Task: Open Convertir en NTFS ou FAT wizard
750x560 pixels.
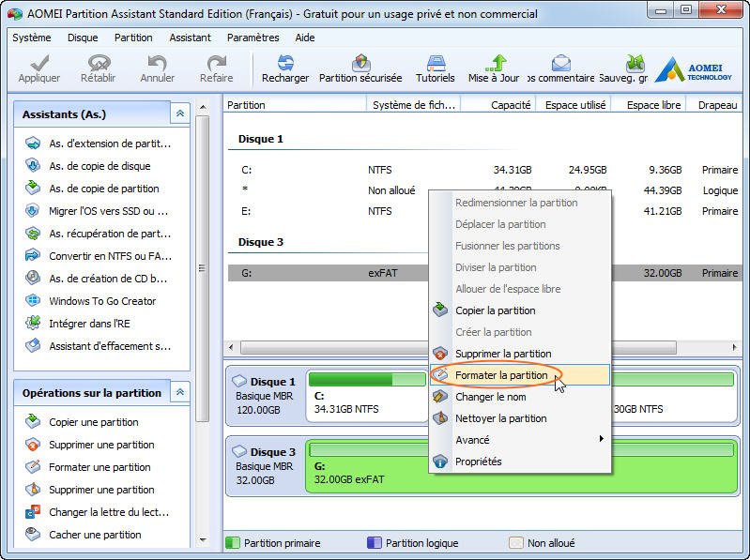Action: tap(99, 256)
